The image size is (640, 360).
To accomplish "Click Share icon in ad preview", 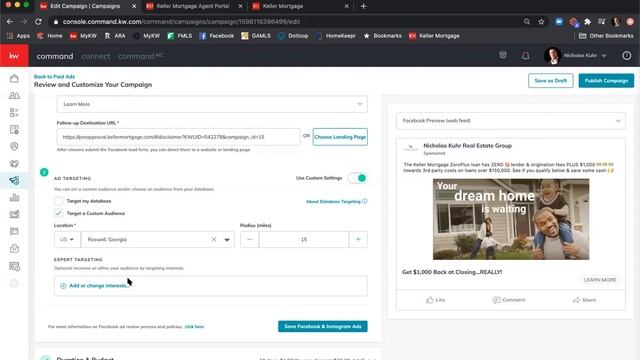I will (576, 300).
